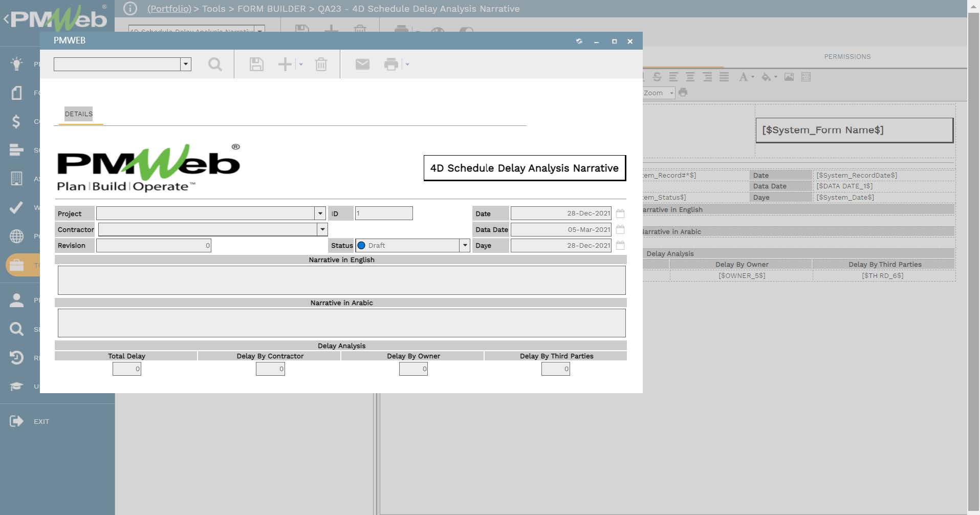The image size is (980, 515).
Task: Click the [$DATA DATE_1$] placeholder in background editor
Action: click(x=844, y=186)
